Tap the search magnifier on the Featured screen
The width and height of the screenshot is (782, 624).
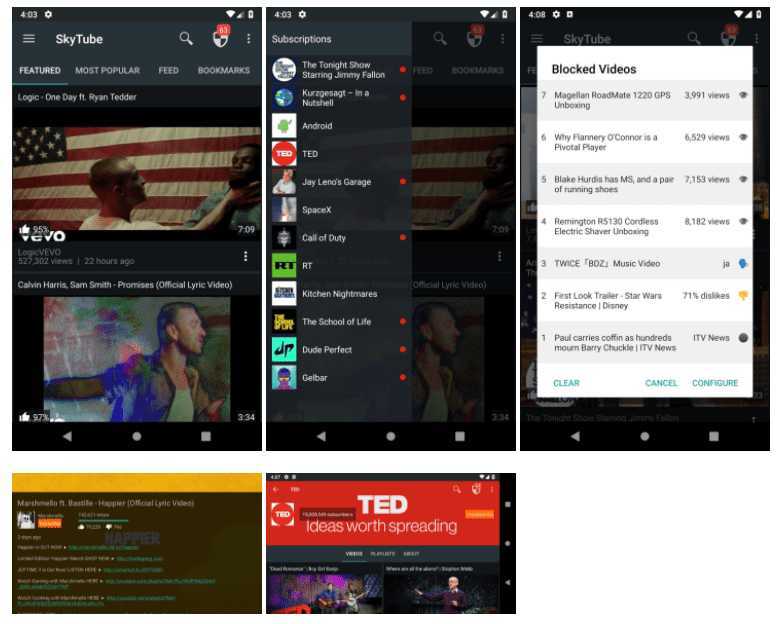tap(186, 39)
